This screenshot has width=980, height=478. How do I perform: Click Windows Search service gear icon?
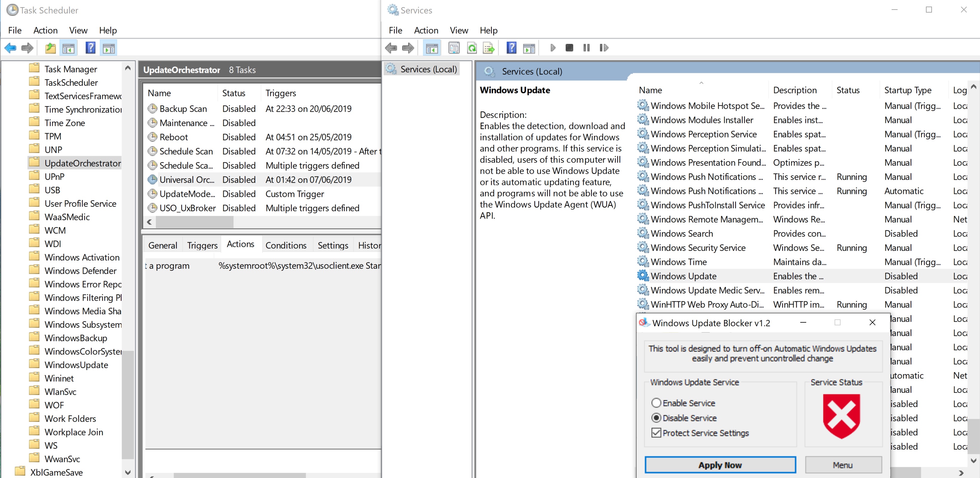coord(643,233)
